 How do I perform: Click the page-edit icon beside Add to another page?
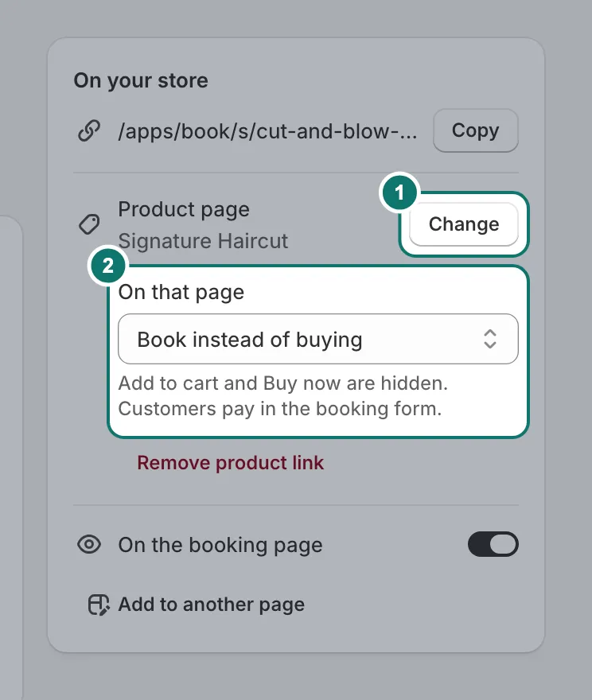coord(99,605)
